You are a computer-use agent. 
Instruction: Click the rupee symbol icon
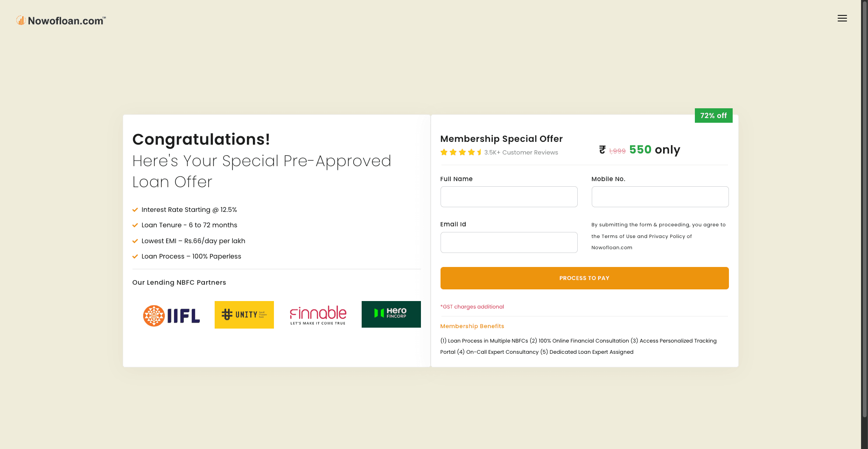tap(602, 150)
